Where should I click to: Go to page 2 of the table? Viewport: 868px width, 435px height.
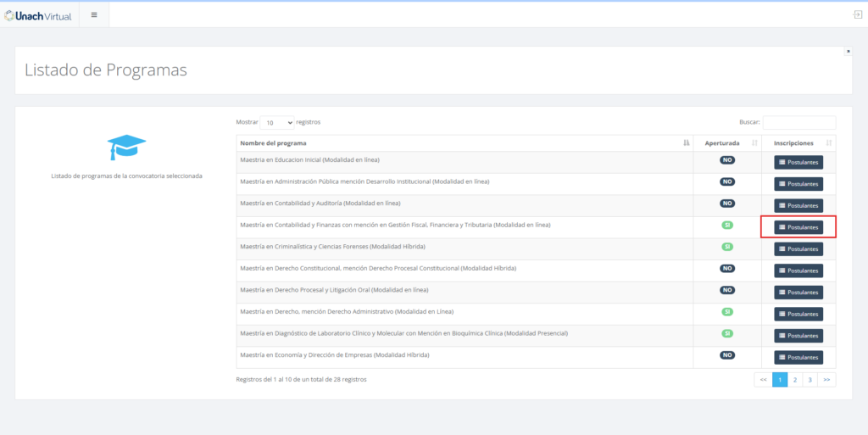point(794,380)
